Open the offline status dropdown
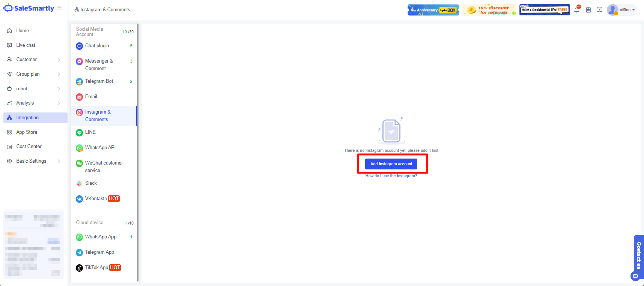The image size is (644, 286). click(627, 10)
